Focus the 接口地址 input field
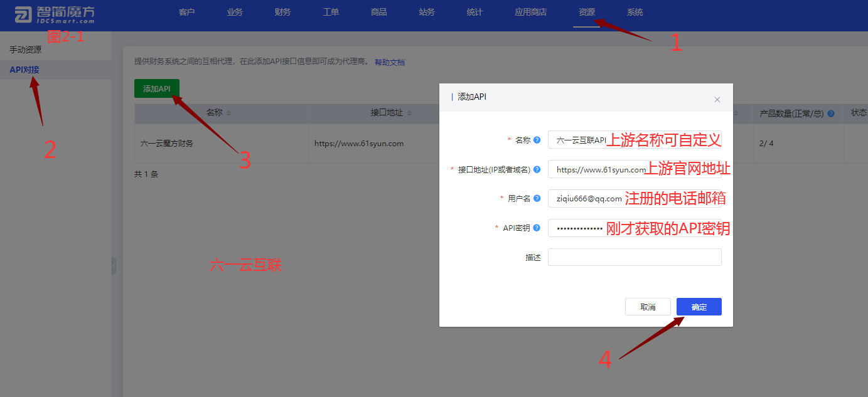Screen dimensions: 868x397 tap(635, 169)
